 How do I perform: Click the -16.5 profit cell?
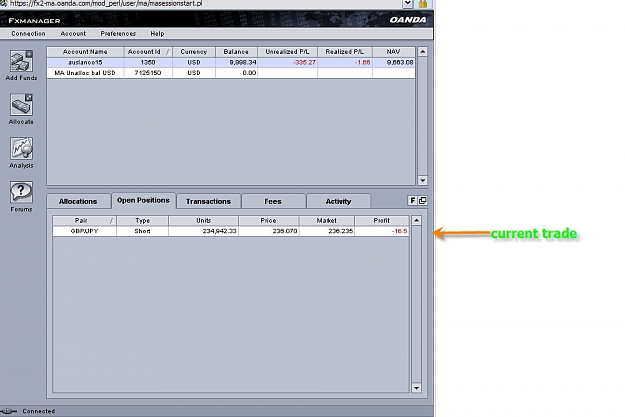pos(381,231)
